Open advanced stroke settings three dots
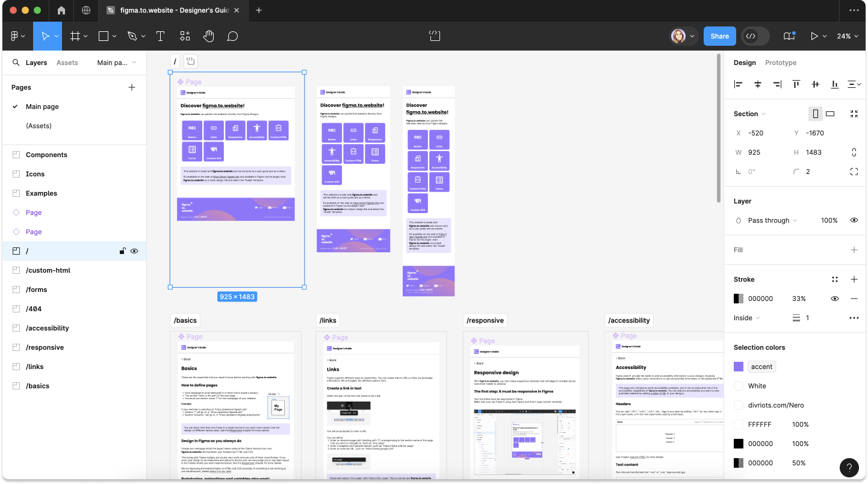This screenshot has width=868, height=484. click(854, 318)
